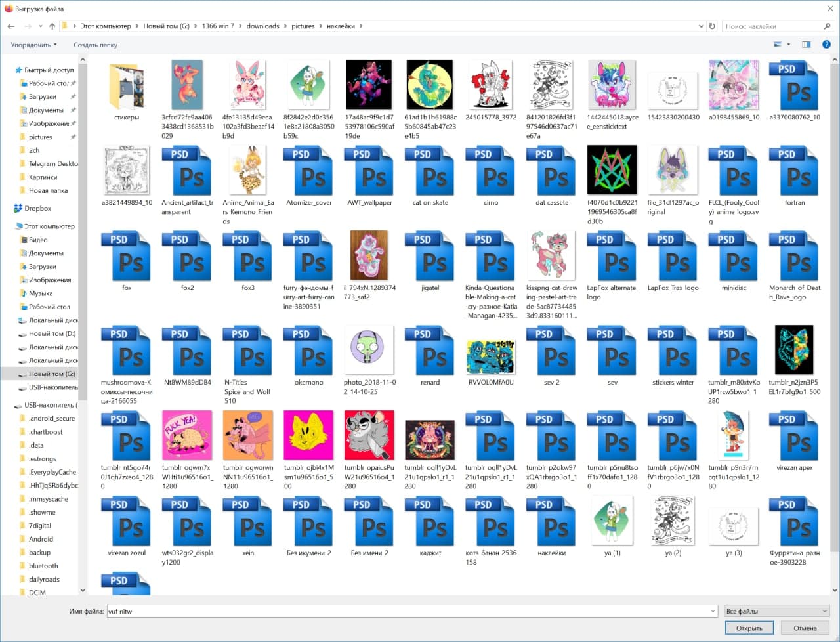
Task: Open the help question mark icon
Action: tap(826, 45)
